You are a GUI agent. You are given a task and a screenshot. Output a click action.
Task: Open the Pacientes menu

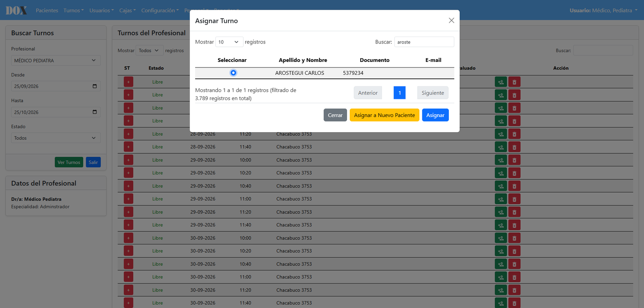coord(47,10)
